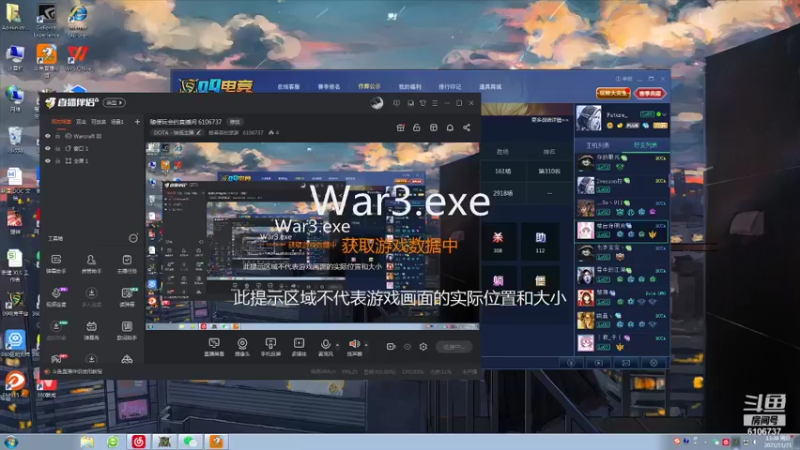Open the 弹幕助手 tool
The height and width of the screenshot is (450, 800).
pos(56,264)
